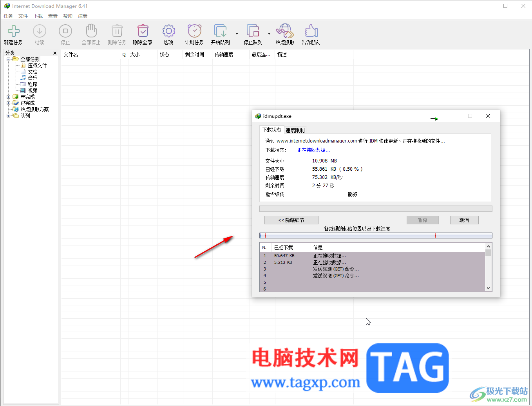Click the 停止队列 (stop queue) icon
This screenshot has height=406, width=532.
point(253,31)
